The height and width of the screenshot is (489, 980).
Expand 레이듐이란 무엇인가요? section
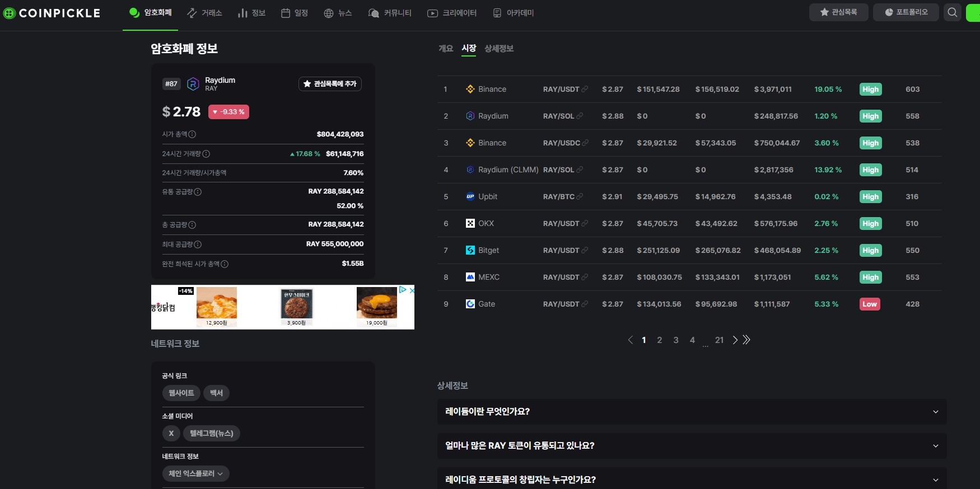point(692,411)
